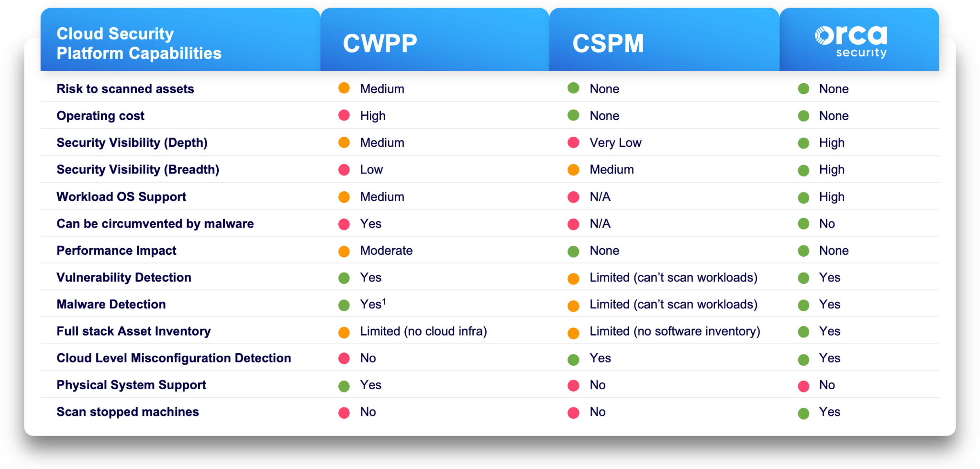The width and height of the screenshot is (980, 469).
Task: Click Orca's red dot for Physical System Support
Action: click(x=803, y=386)
